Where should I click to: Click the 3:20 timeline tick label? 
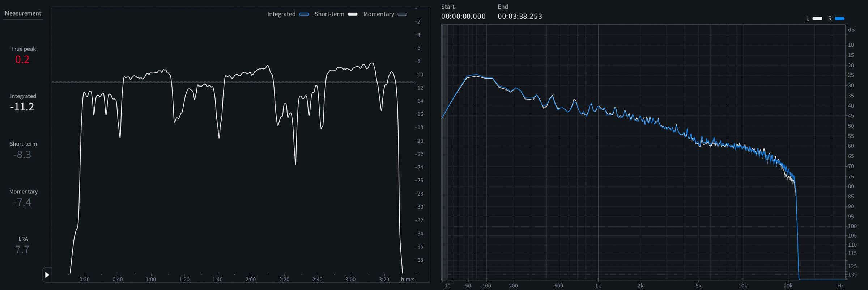point(384,280)
